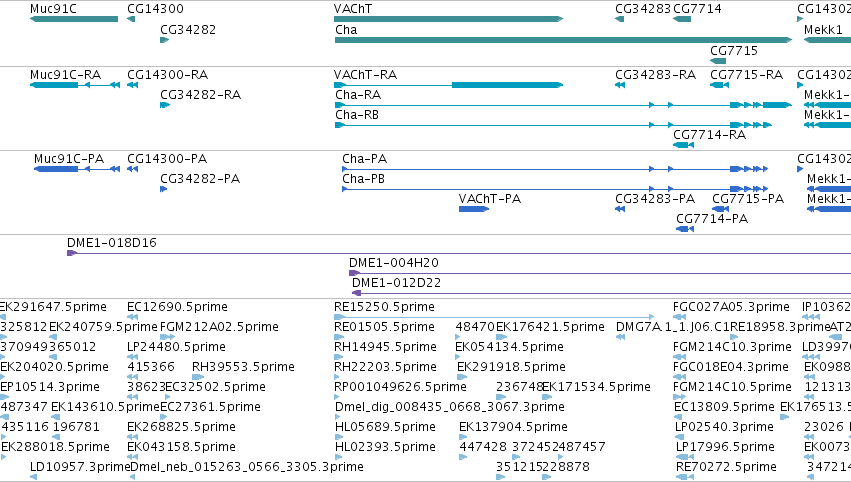
Task: Select the Muc91C gene bar
Action: 74,19
